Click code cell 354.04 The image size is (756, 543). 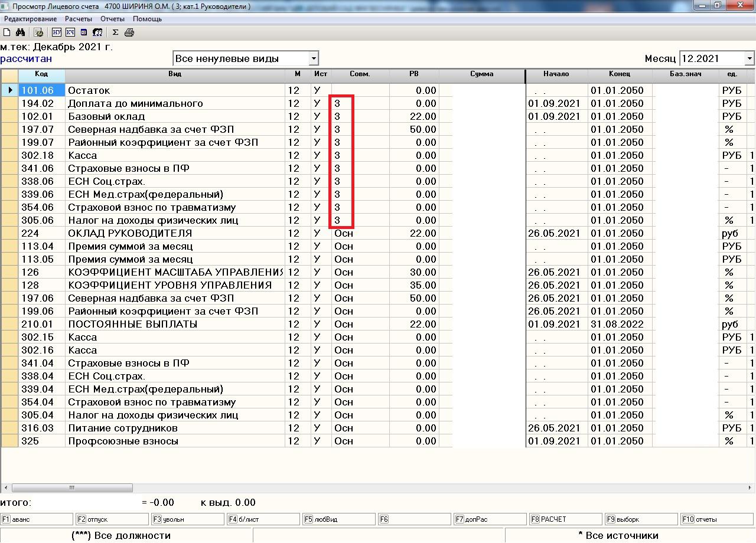coord(41,402)
